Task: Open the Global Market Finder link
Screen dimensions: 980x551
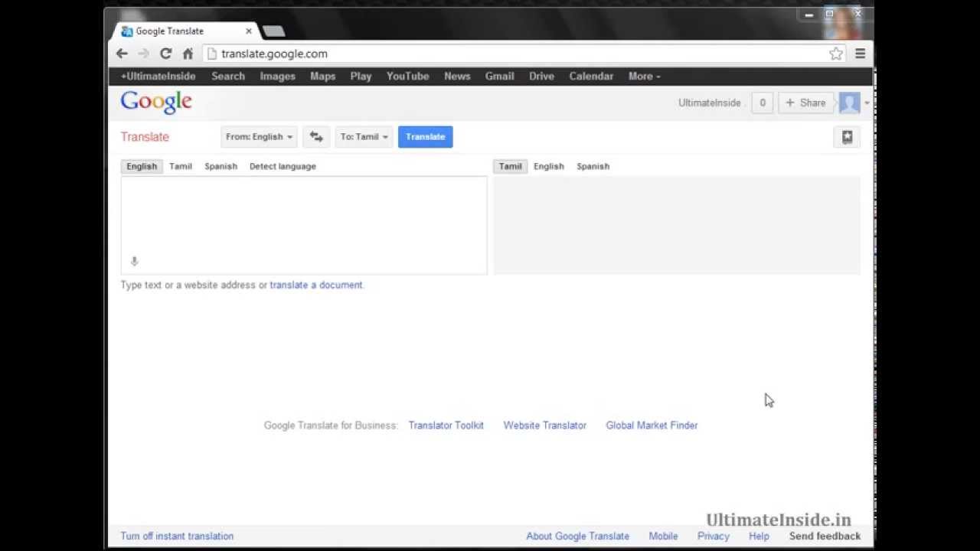Action: (652, 425)
